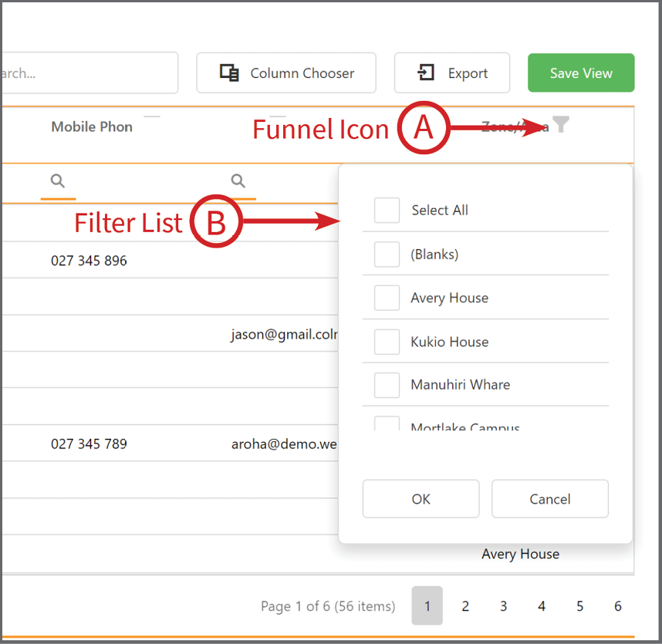The image size is (662, 644).
Task: Click the green Save View button
Action: point(581,72)
